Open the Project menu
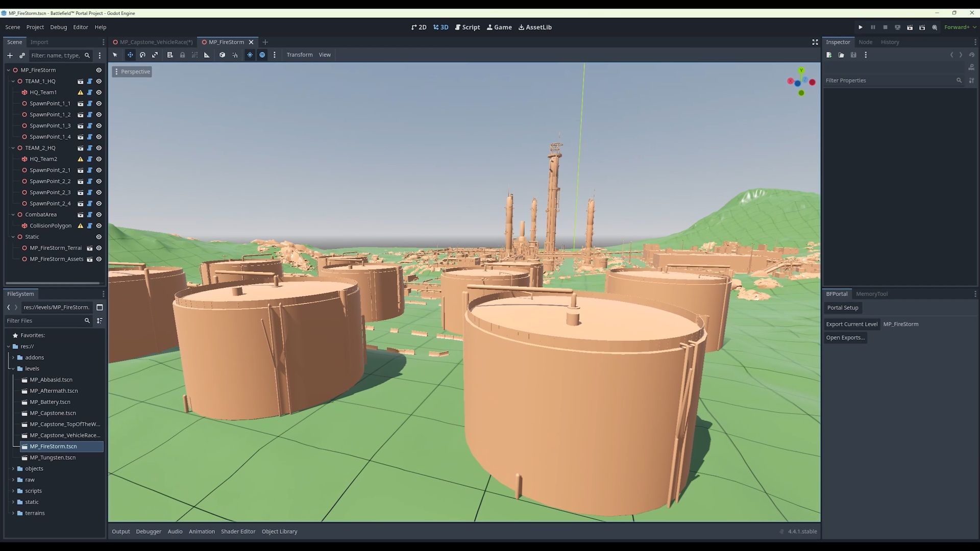 click(35, 27)
